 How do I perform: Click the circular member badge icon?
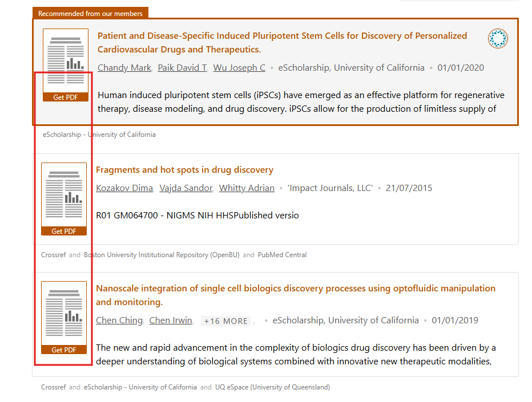tap(498, 39)
